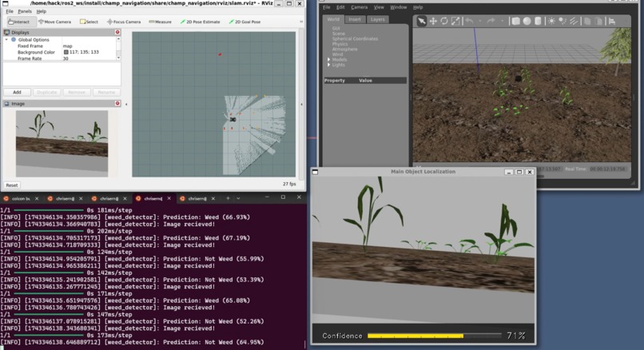
Task: Choose the Select tool in RViz toolbar
Action: coord(89,22)
